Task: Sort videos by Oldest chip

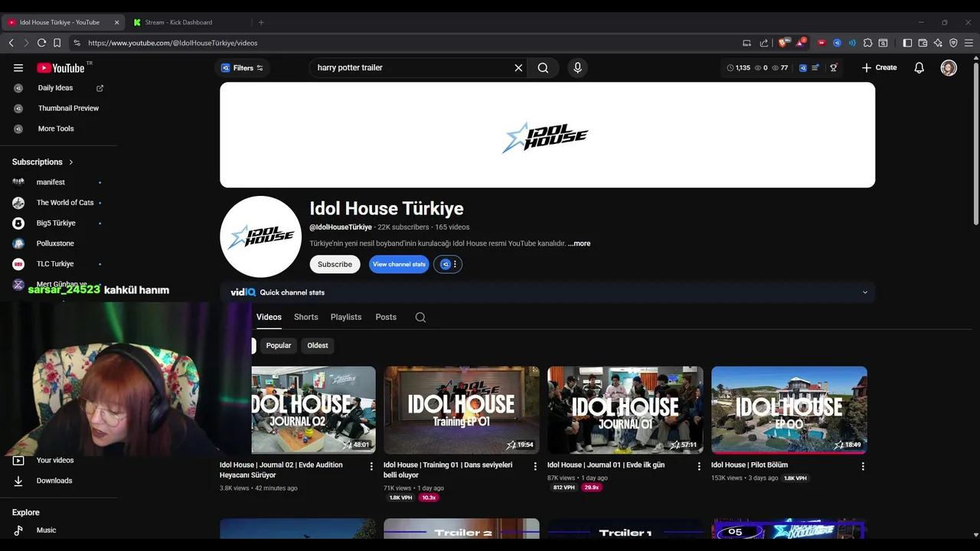Action: (x=318, y=345)
